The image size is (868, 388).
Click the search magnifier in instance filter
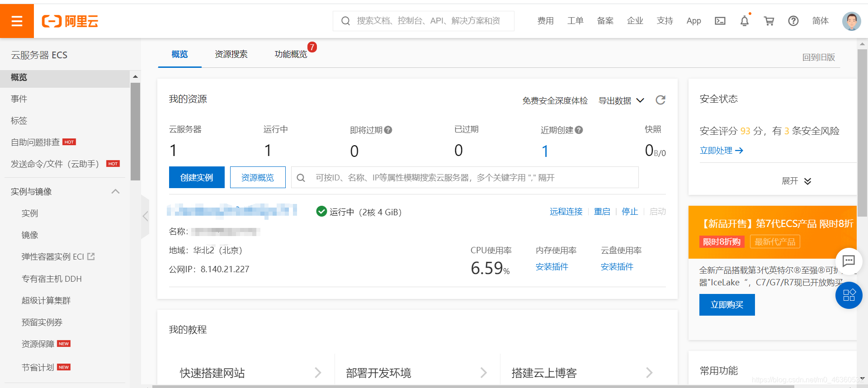[301, 178]
